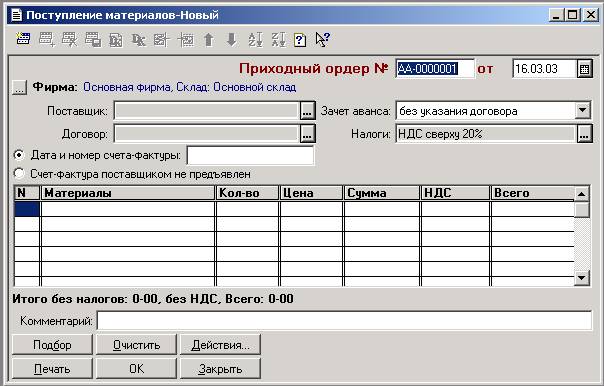604x386 pixels.
Task: Select the first row cell under Материалы
Action: click(x=128, y=209)
